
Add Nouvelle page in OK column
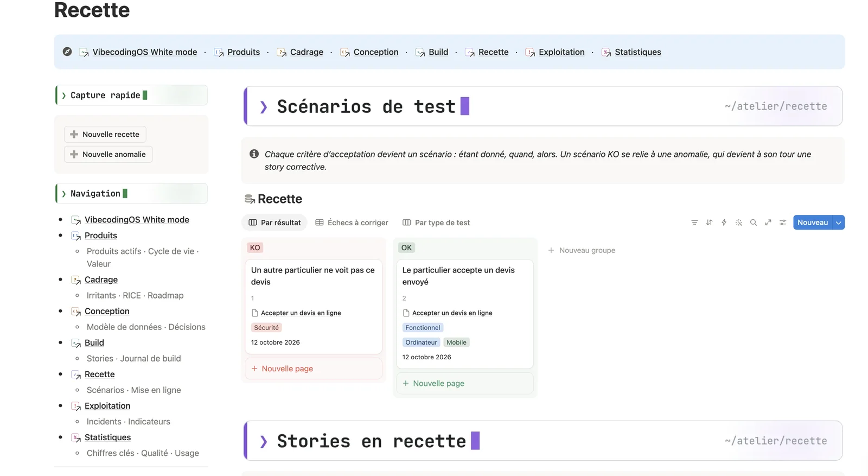465,383
